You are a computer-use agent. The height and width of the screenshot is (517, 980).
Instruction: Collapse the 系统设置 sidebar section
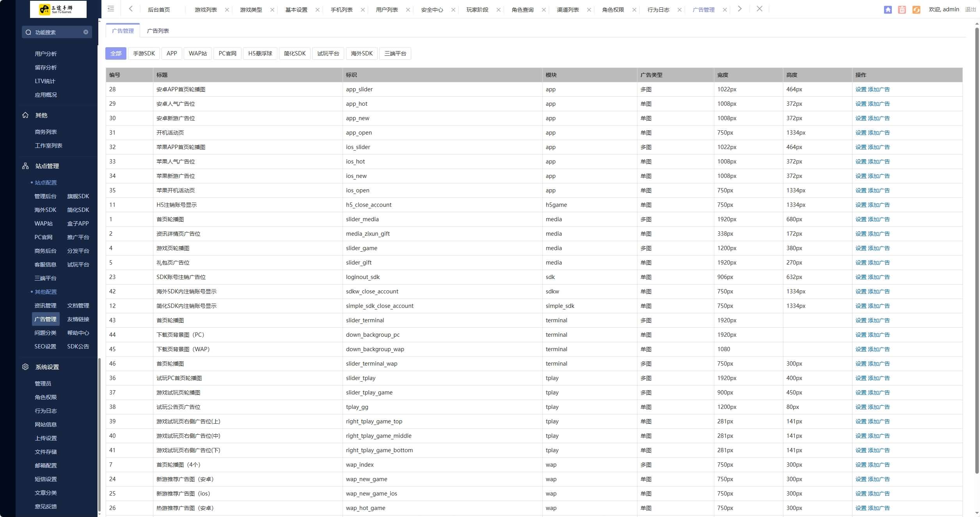coord(47,367)
